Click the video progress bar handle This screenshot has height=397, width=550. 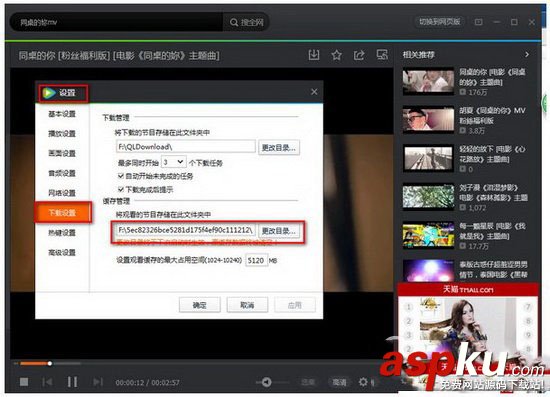point(50,363)
